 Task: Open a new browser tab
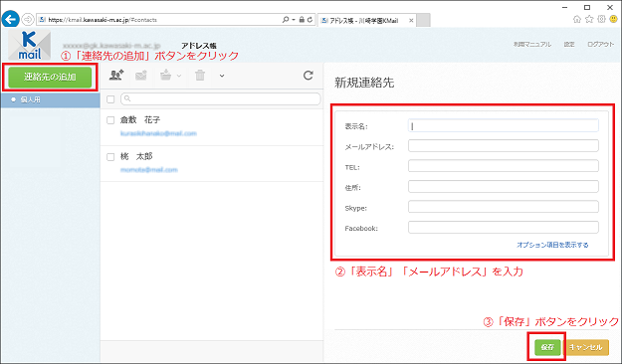click(x=423, y=20)
